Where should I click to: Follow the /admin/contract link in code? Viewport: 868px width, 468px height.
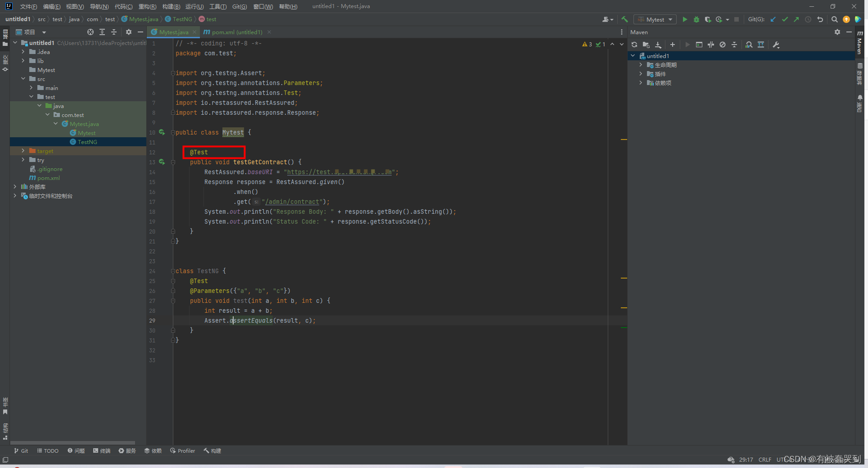(293, 202)
